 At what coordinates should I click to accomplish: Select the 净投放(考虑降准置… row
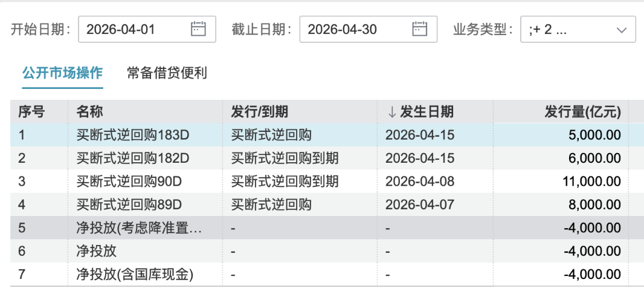(x=138, y=228)
